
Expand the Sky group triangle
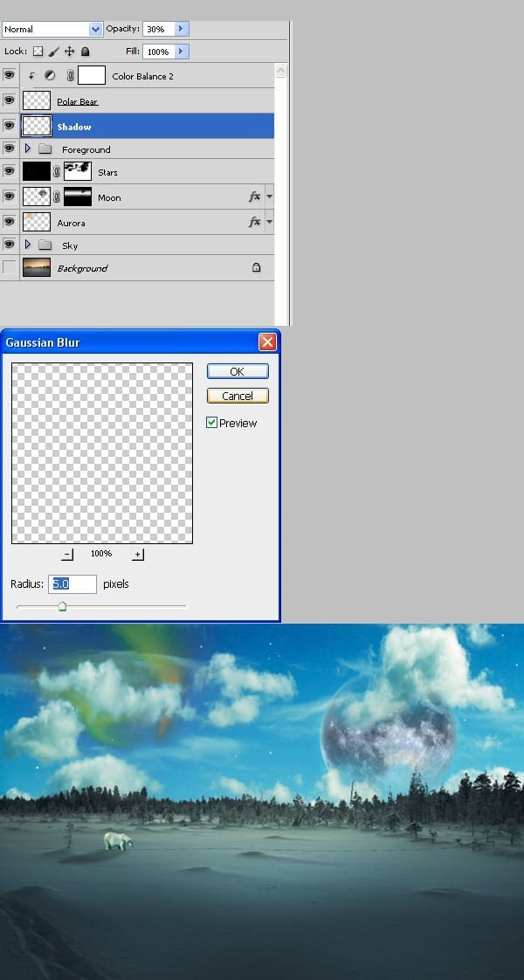[x=27, y=245]
